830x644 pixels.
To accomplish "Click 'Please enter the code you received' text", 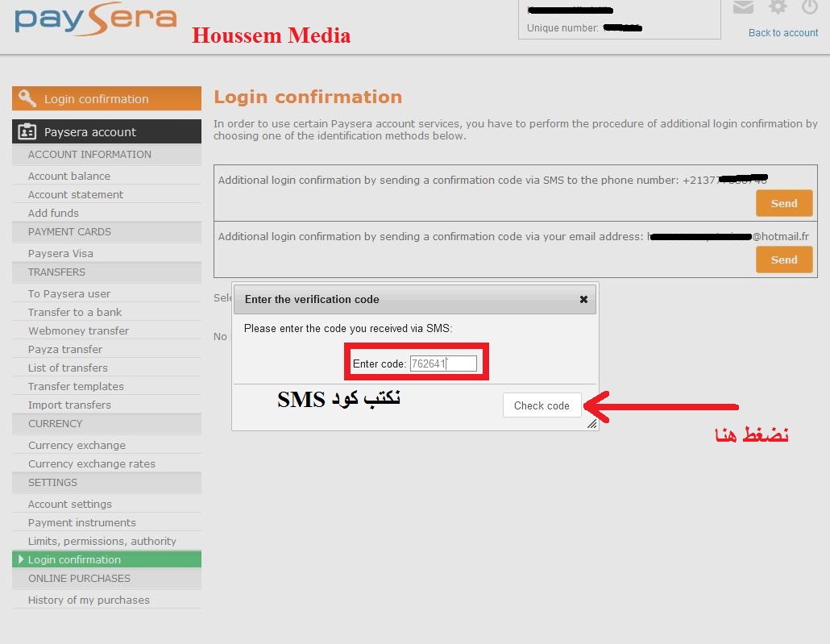I will tap(348, 328).
